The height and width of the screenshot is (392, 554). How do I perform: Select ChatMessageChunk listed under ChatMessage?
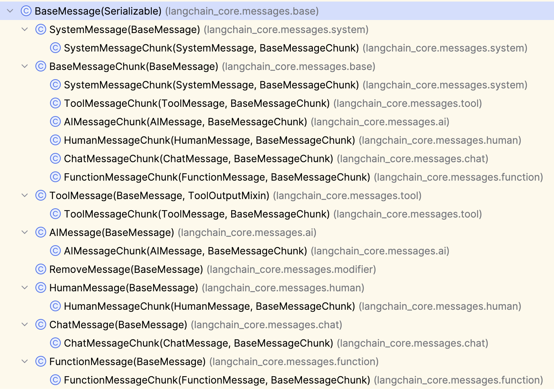click(198, 343)
